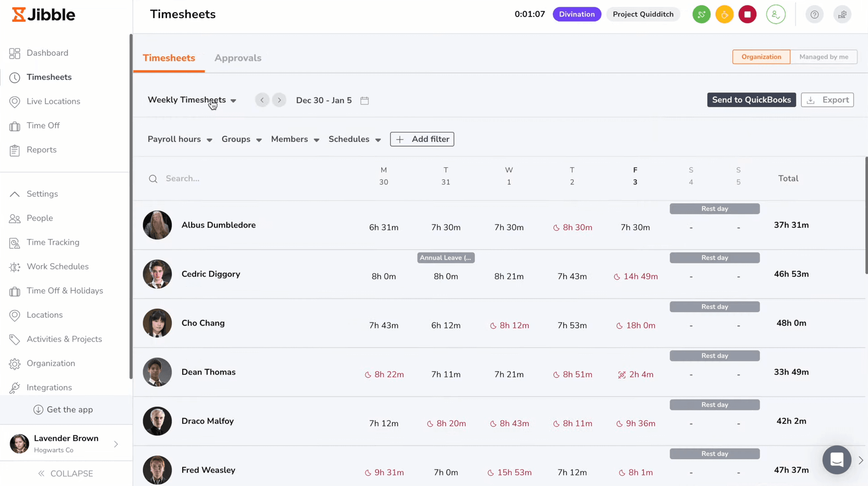
Task: Open the chat support widget
Action: coord(837,460)
